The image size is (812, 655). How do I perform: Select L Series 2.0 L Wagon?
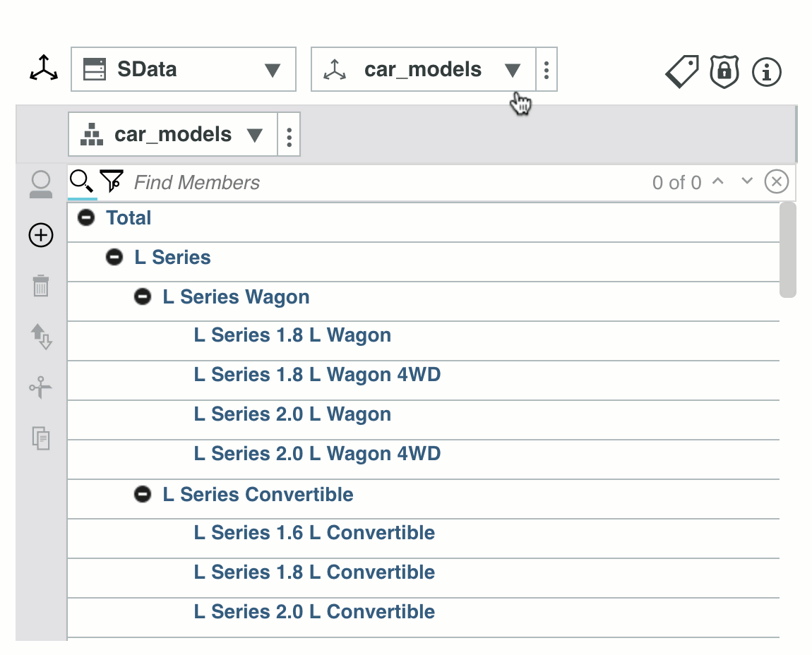(292, 414)
